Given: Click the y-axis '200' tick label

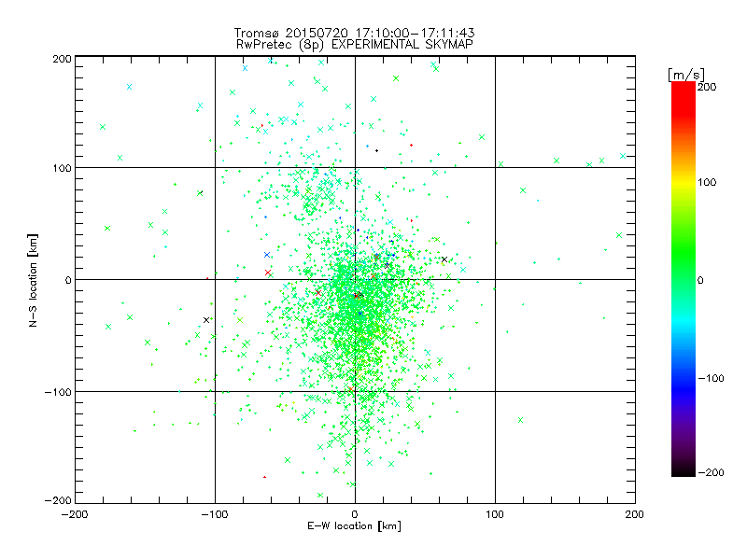Looking at the screenshot, I should (62, 59).
